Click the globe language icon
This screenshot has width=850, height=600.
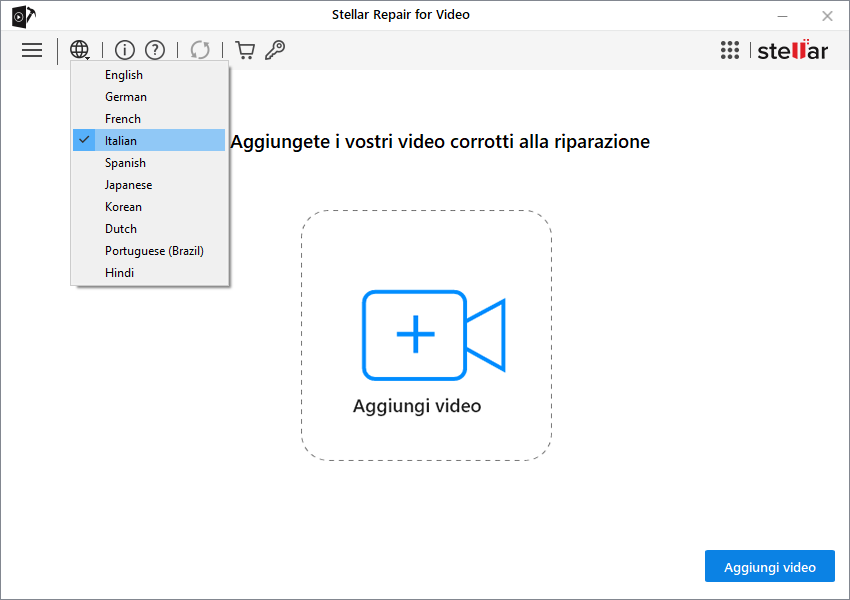point(80,50)
